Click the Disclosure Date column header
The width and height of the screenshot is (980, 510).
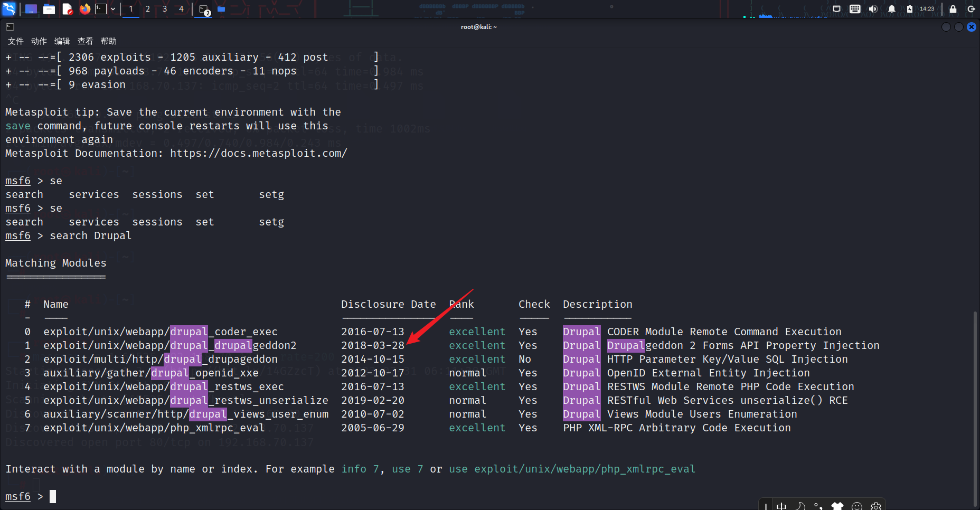tap(389, 304)
